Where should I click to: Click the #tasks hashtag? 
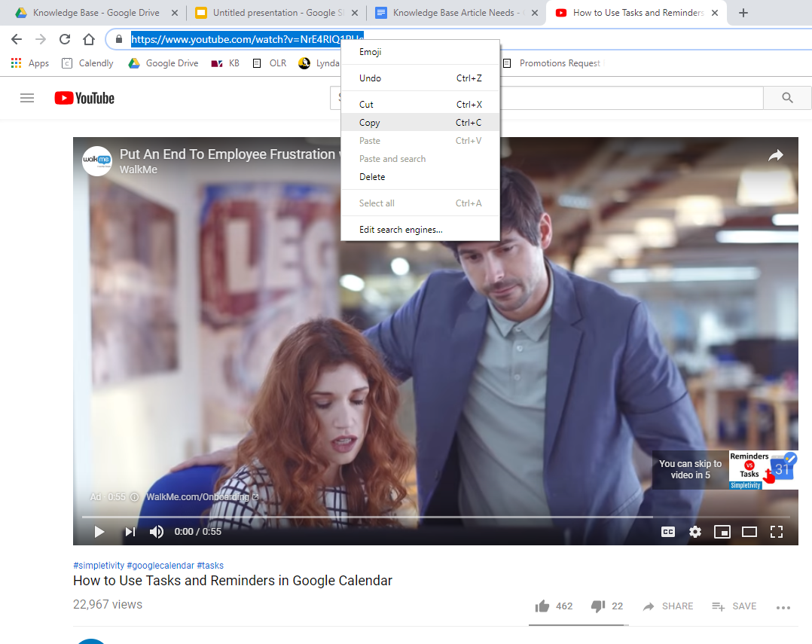pyautogui.click(x=210, y=566)
